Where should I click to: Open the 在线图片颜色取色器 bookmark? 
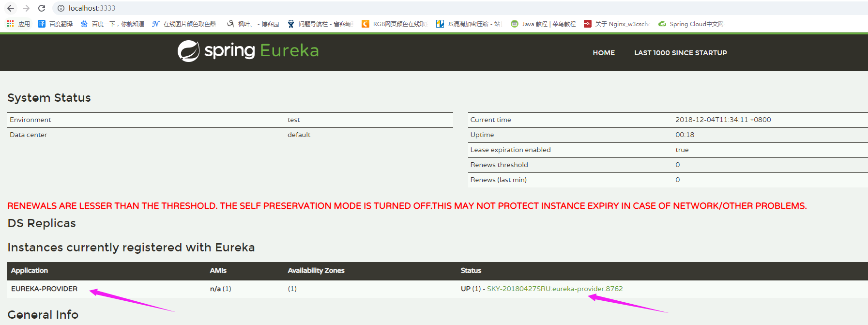(184, 24)
